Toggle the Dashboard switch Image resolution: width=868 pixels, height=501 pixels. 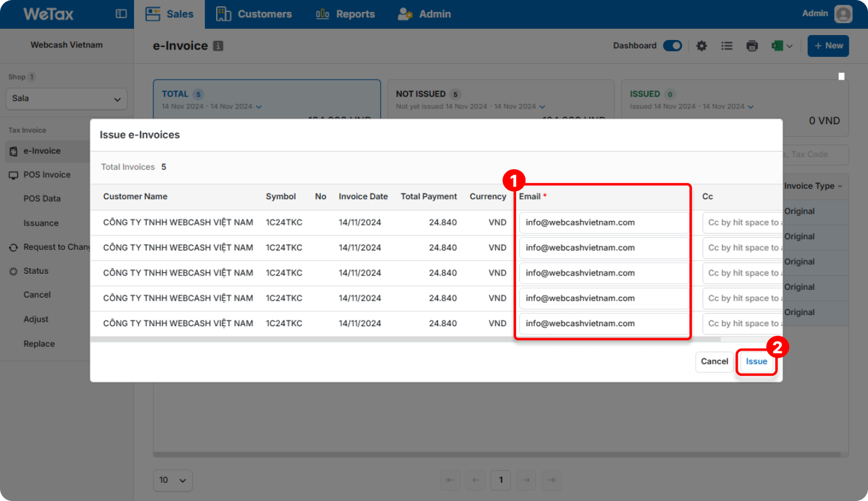point(673,46)
